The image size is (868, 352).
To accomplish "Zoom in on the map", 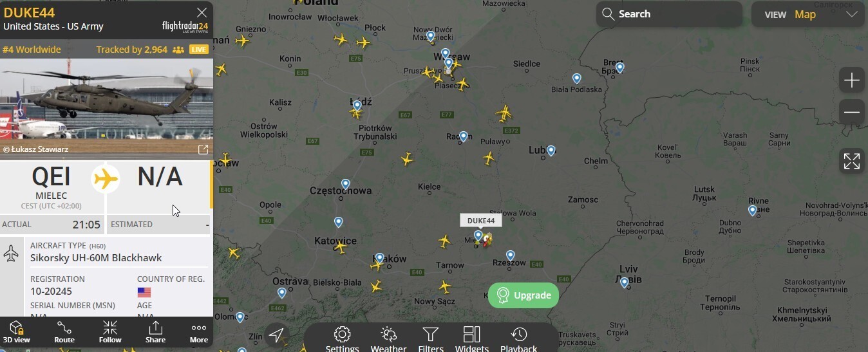I will click(x=851, y=80).
